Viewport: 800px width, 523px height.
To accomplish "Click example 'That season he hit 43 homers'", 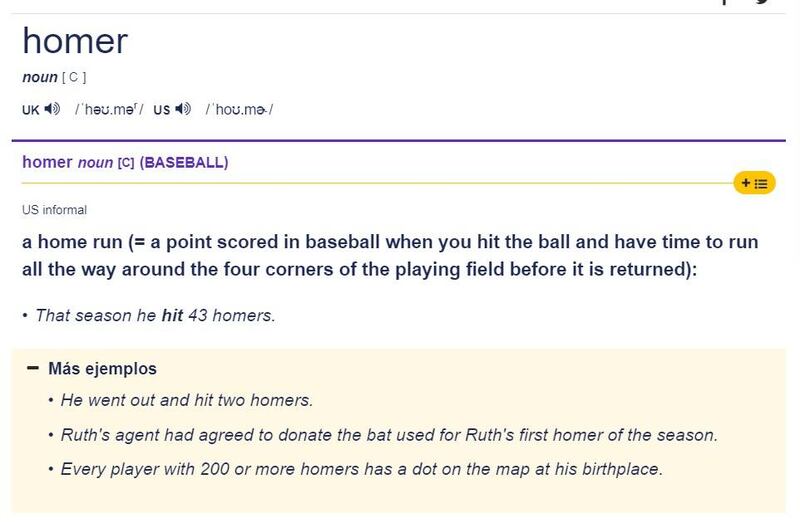I will tap(154, 315).
